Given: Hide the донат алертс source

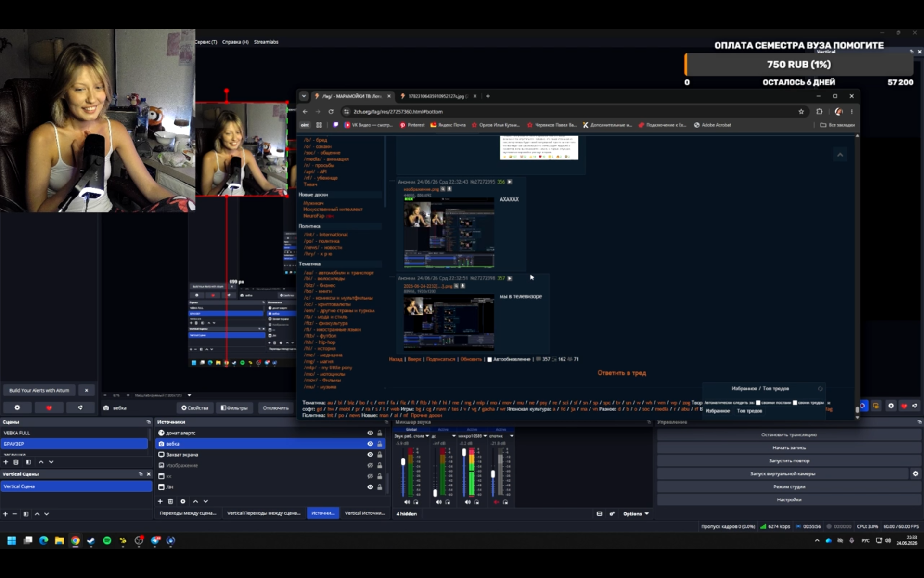Looking at the screenshot, I should tap(370, 433).
